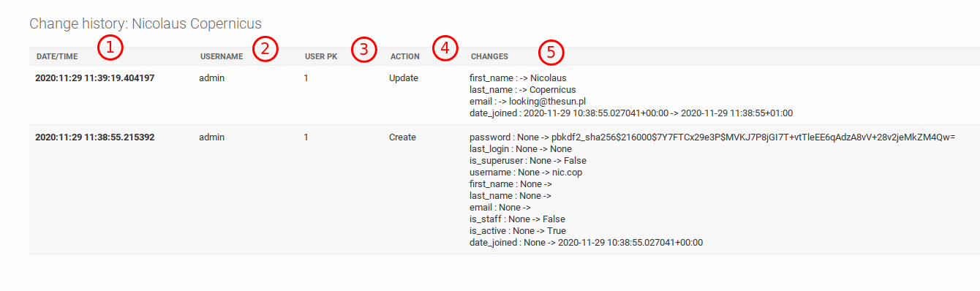Click user PK 1 in Create row

coord(306,137)
